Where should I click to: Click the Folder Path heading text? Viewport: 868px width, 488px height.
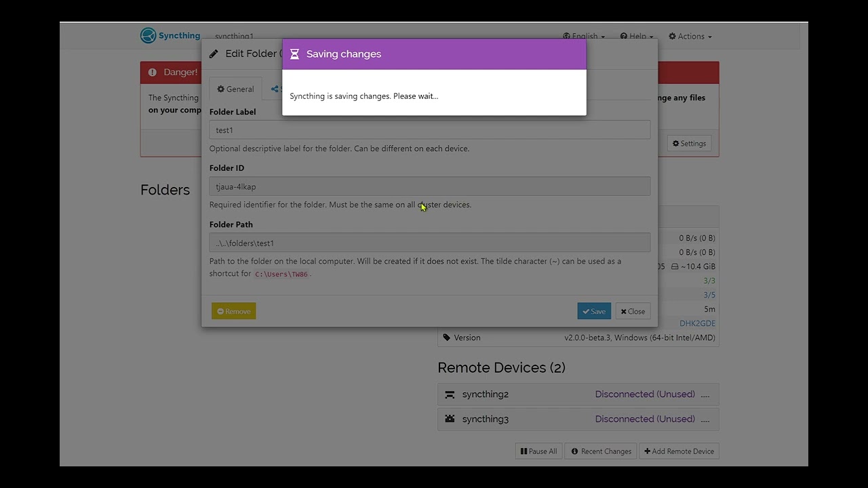click(x=231, y=224)
